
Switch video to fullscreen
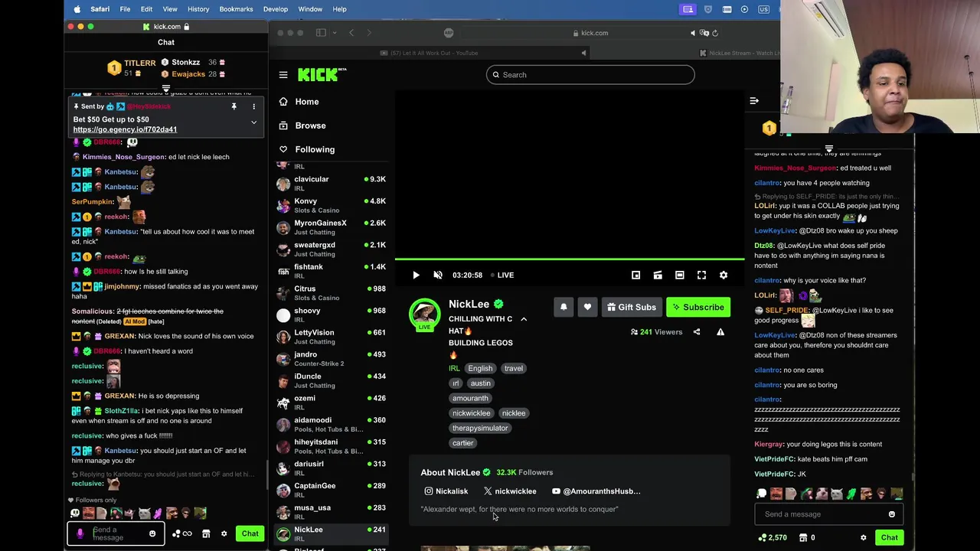point(701,275)
